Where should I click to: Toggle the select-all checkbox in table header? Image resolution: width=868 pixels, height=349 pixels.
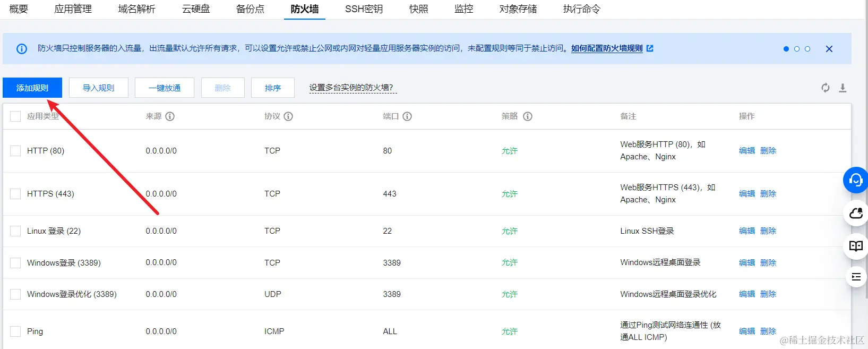[x=15, y=116]
